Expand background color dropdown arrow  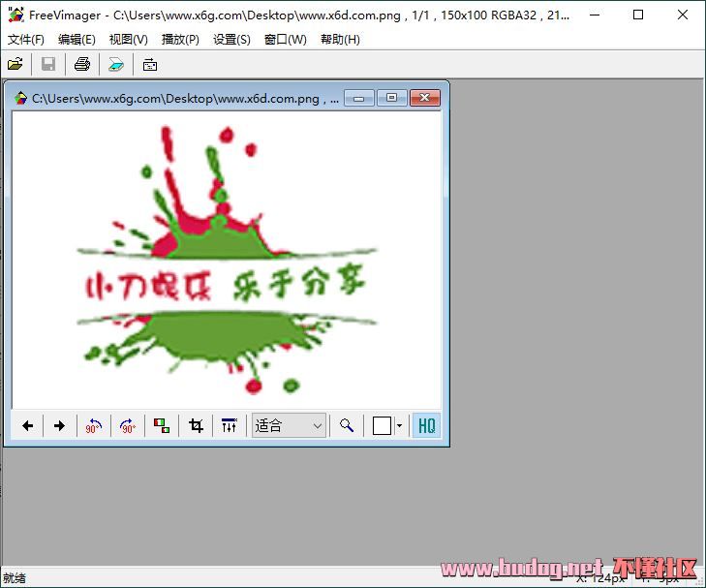point(399,426)
